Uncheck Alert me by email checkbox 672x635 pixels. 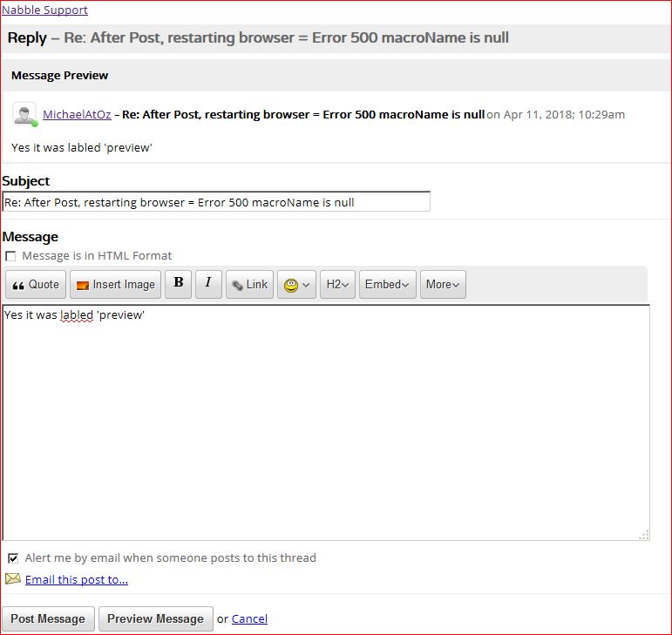point(12,558)
